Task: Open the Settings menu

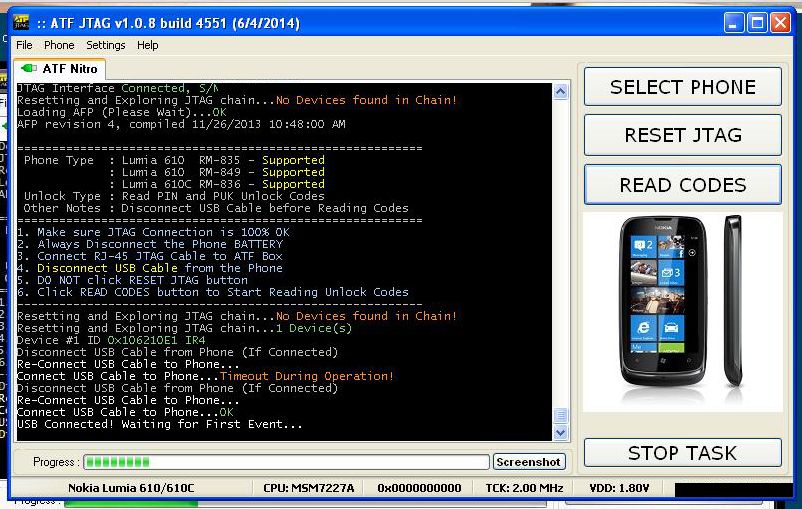Action: (105, 45)
